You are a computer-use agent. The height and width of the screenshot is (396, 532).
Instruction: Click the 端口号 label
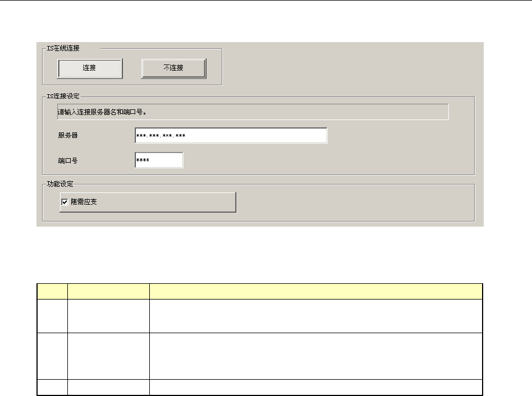click(68, 161)
